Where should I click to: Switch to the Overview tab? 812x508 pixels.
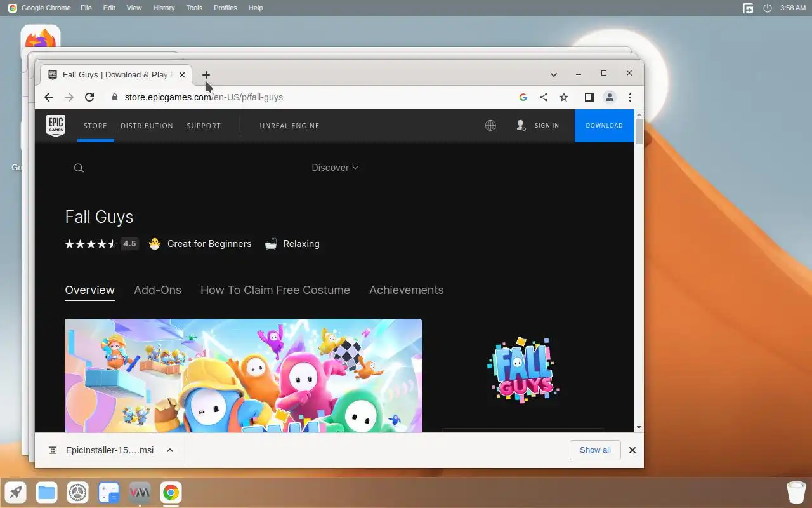89,290
